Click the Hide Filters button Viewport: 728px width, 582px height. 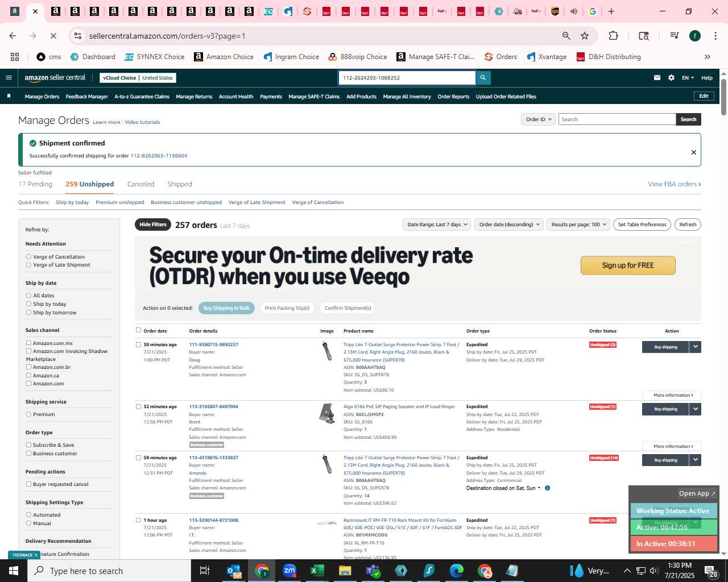click(153, 225)
